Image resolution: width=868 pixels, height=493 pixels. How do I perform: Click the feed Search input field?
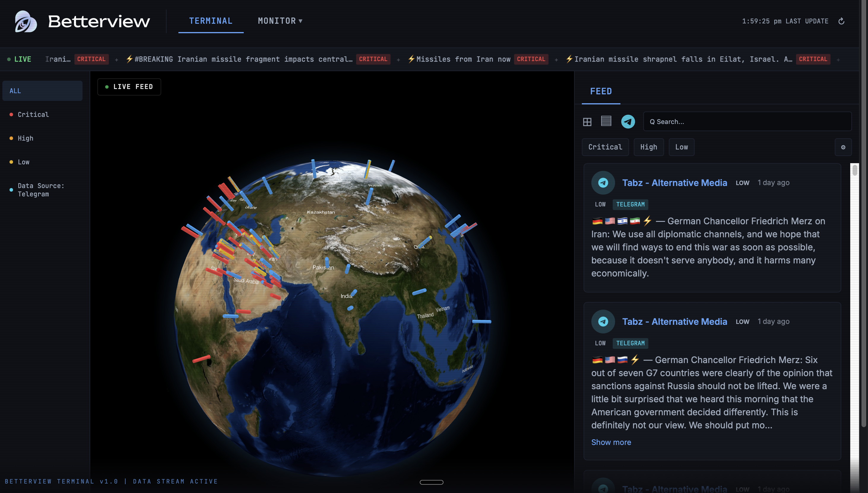click(x=747, y=122)
